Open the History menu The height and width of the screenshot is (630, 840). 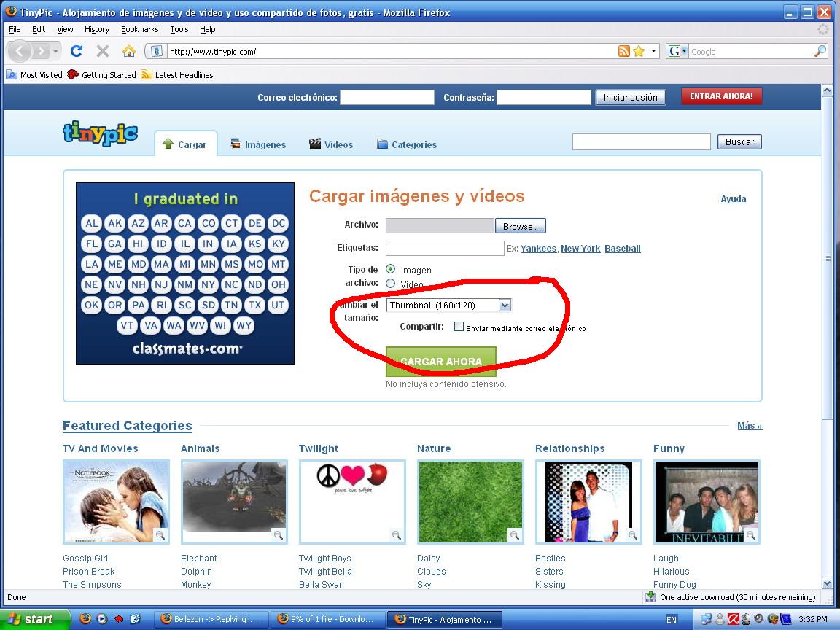pos(97,29)
